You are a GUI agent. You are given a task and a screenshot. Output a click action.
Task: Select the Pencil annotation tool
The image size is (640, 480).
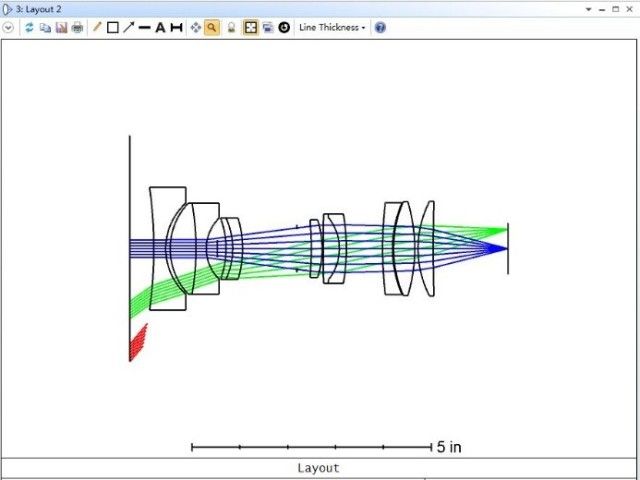[97, 27]
